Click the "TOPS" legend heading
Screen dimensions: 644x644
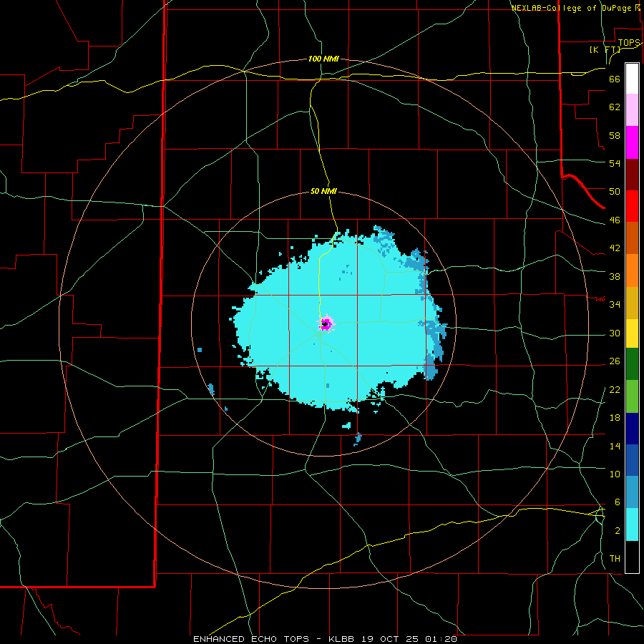pos(629,43)
